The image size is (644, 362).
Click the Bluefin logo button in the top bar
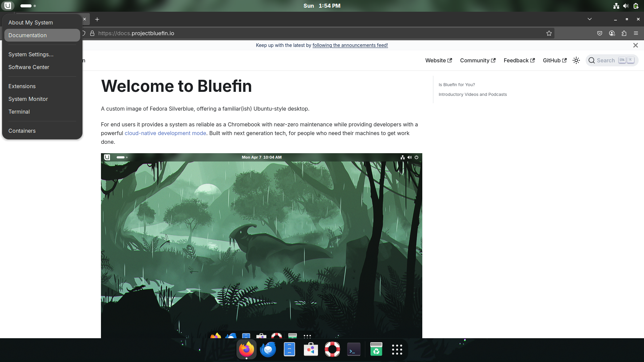point(7,6)
